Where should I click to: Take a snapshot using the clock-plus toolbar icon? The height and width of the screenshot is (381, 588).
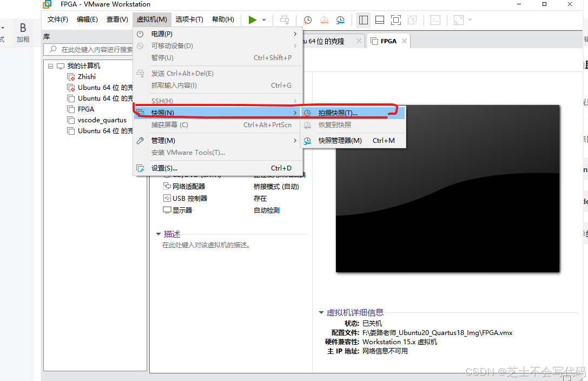click(307, 19)
